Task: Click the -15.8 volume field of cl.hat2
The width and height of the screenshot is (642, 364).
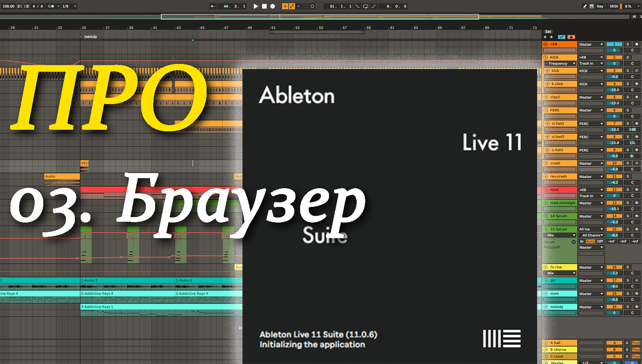Action: pyautogui.click(x=614, y=143)
